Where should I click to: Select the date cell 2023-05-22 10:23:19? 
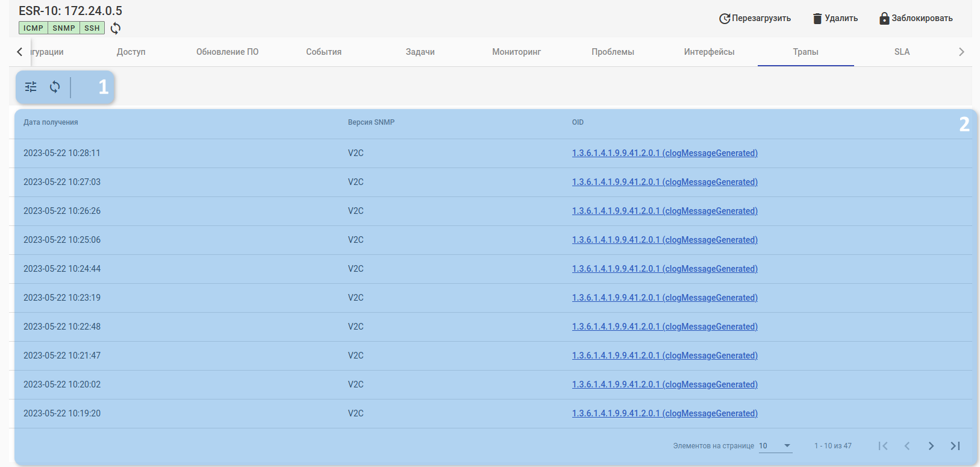point(62,298)
